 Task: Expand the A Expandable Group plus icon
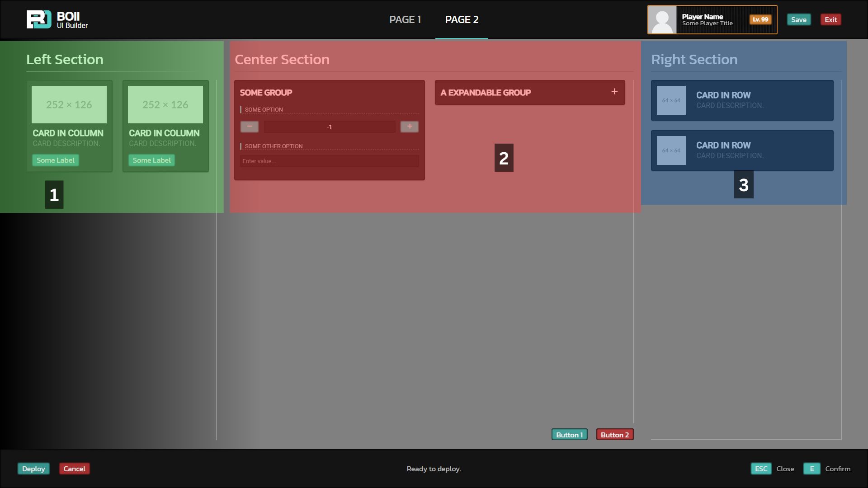614,92
